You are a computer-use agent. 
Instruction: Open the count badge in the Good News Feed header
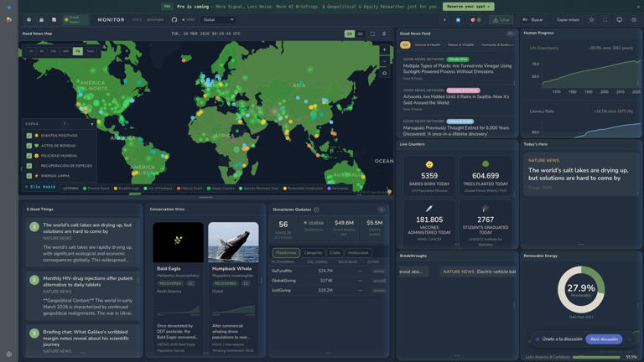[510, 34]
